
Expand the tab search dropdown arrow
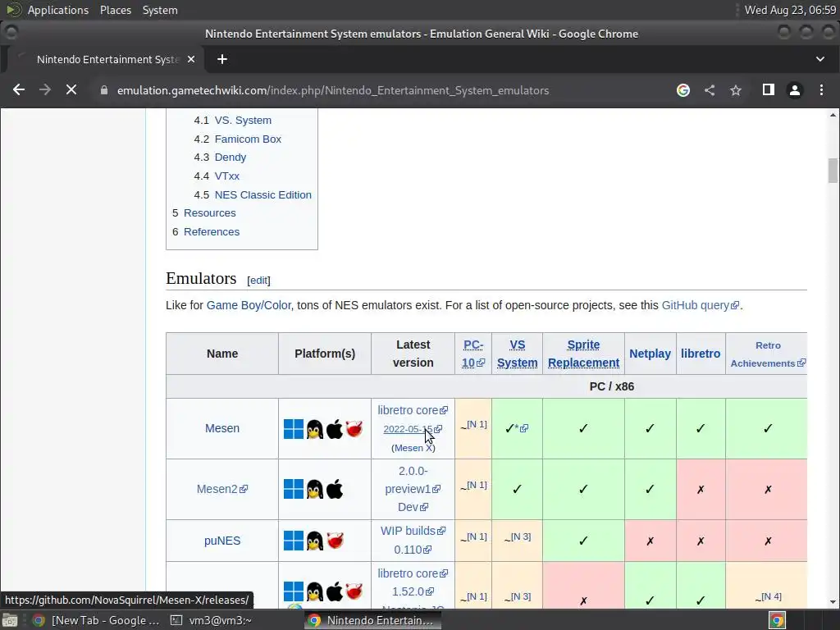click(820, 59)
